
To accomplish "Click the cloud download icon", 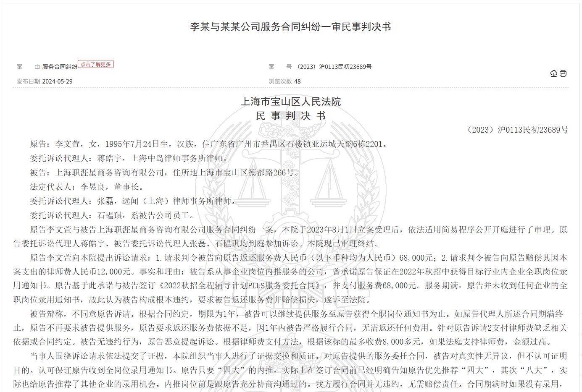I will pyautogui.click(x=554, y=73).
